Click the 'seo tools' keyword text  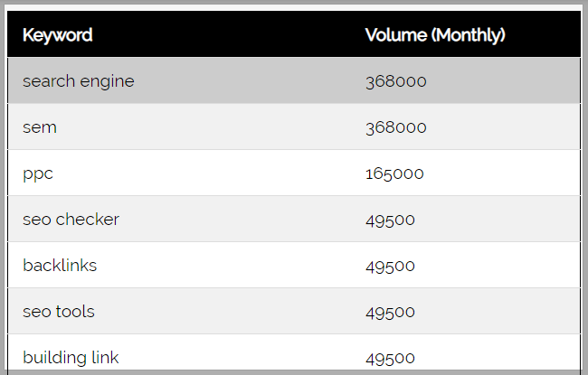(59, 312)
